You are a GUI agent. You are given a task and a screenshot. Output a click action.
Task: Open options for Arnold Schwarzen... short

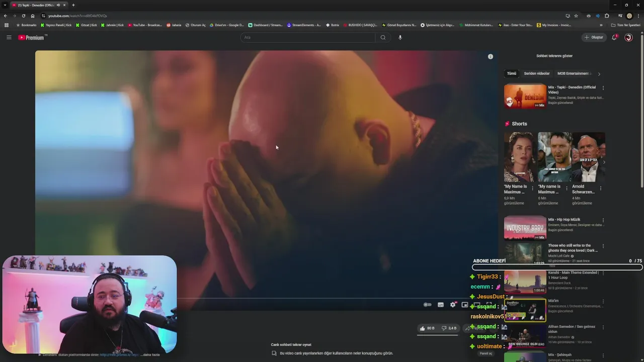pyautogui.click(x=601, y=189)
